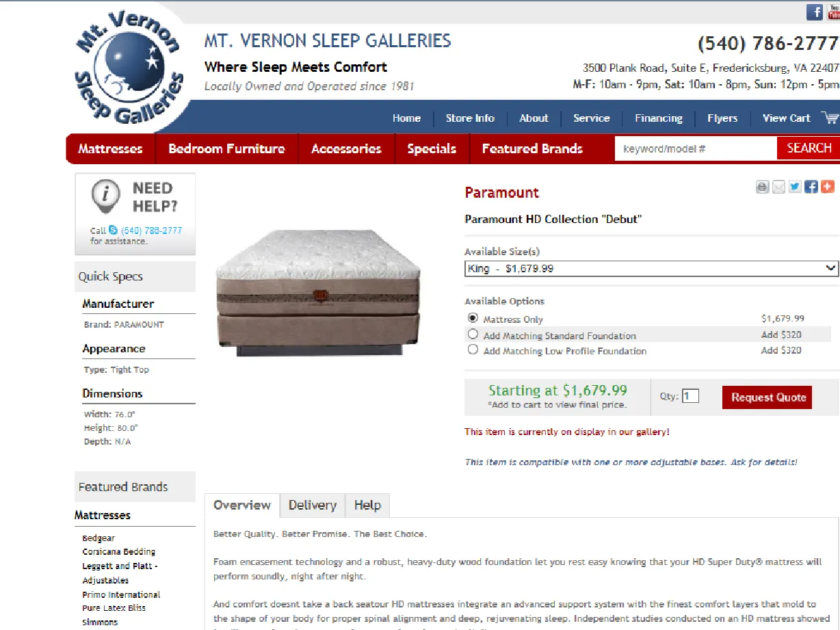Click the keyword/model search field

tap(696, 148)
